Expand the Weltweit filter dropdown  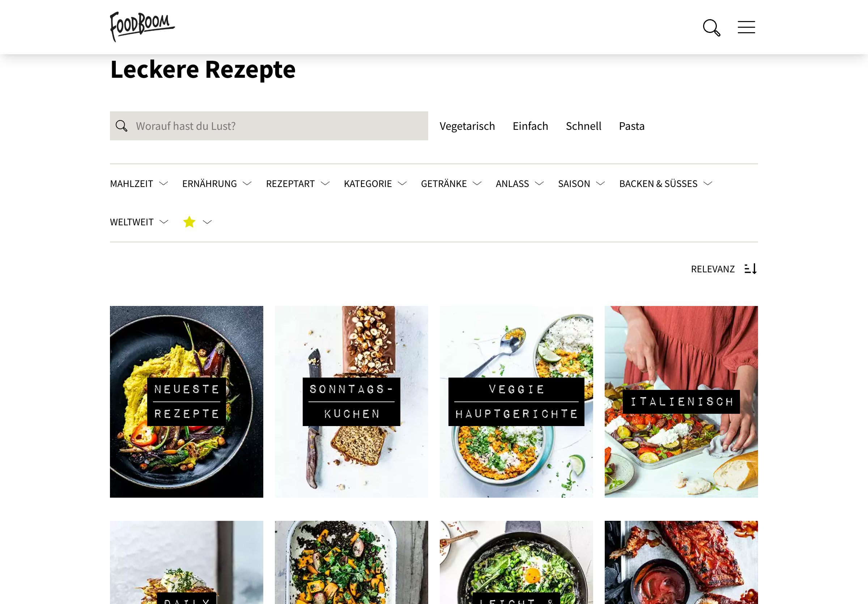click(139, 222)
